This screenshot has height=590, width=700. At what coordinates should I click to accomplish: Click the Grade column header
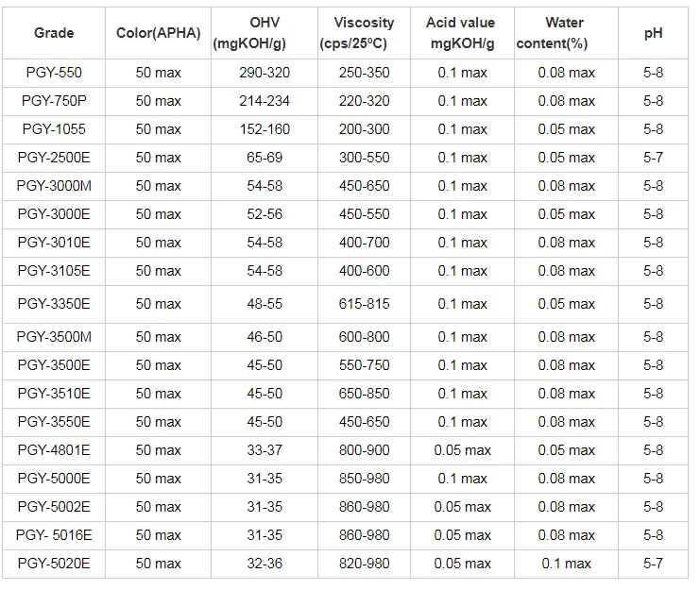54,33
